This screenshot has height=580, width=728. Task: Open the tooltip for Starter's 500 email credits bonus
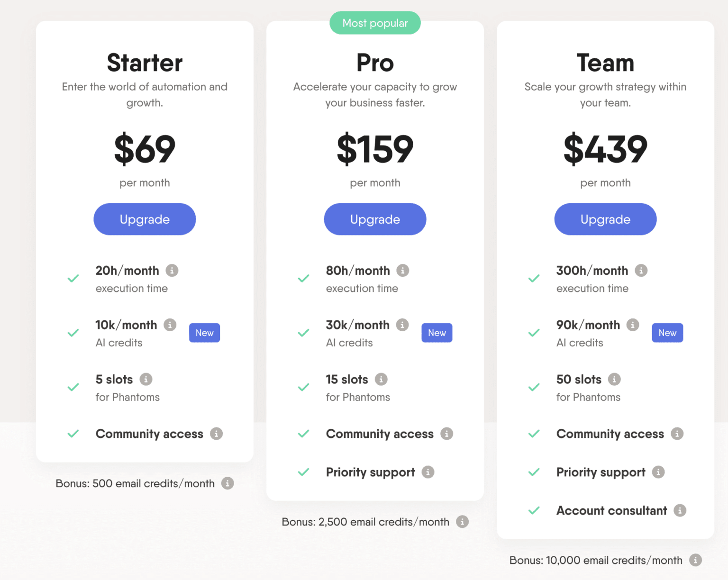point(228,483)
